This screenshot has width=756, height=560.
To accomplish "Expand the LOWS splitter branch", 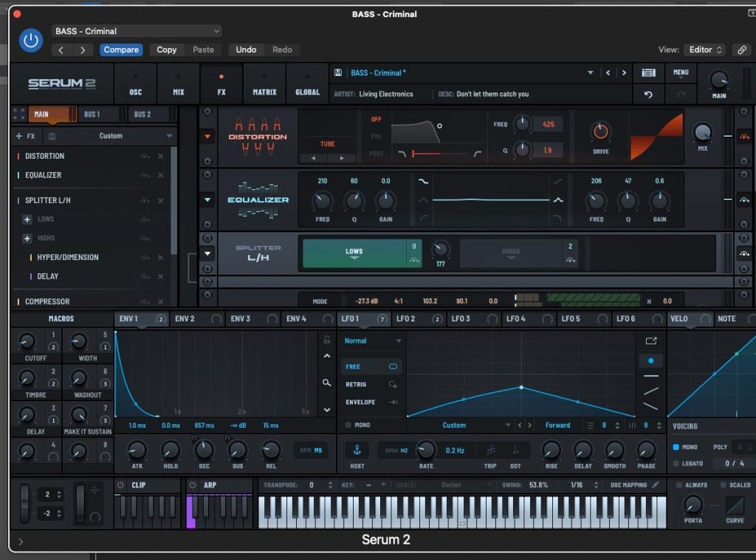I will [27, 219].
